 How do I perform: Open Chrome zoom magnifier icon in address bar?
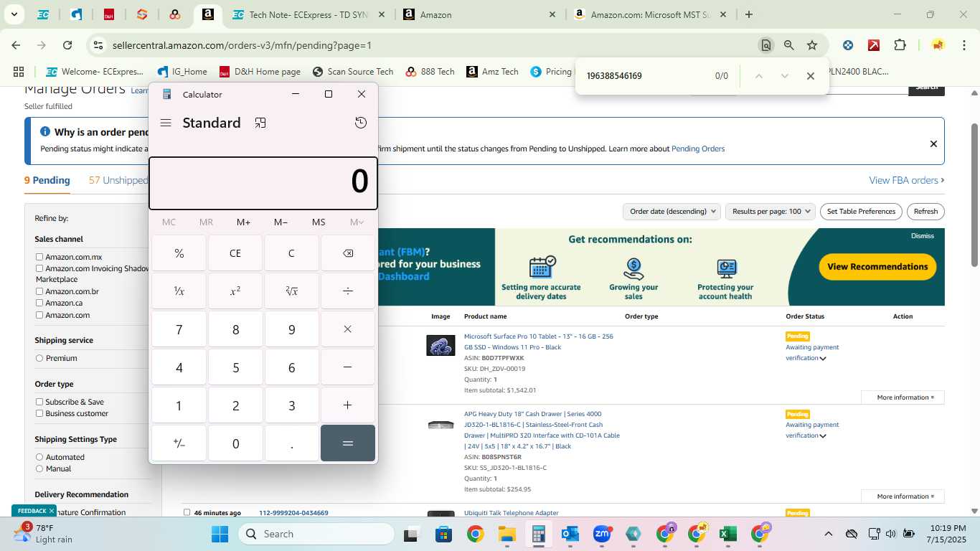click(789, 45)
